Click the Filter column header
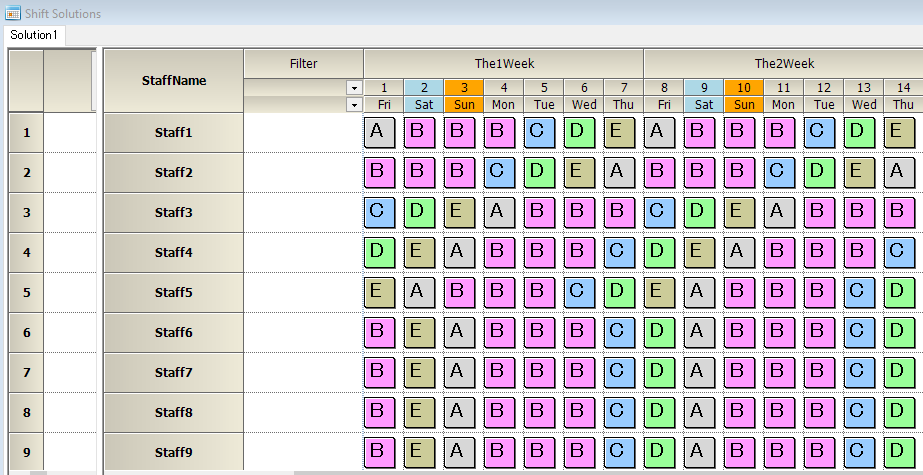Image resolution: width=923 pixels, height=475 pixels. click(x=303, y=63)
